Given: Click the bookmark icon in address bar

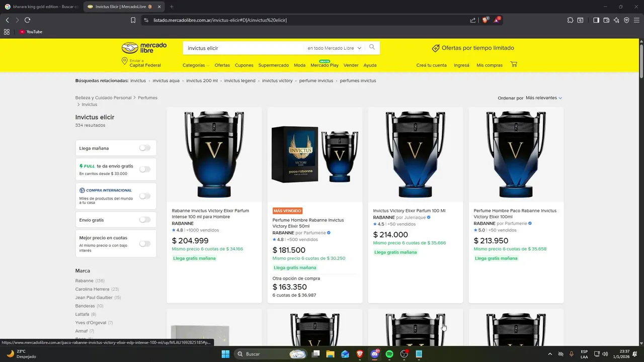Looking at the screenshot, I should pyautogui.click(x=133, y=20).
